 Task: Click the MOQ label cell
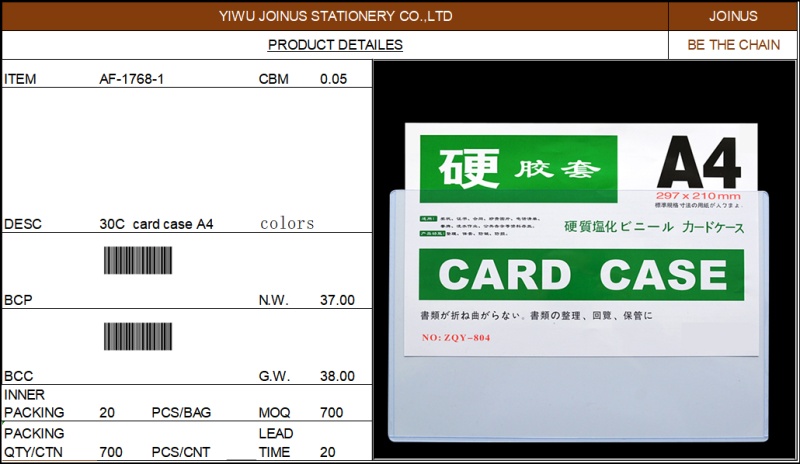[274, 412]
